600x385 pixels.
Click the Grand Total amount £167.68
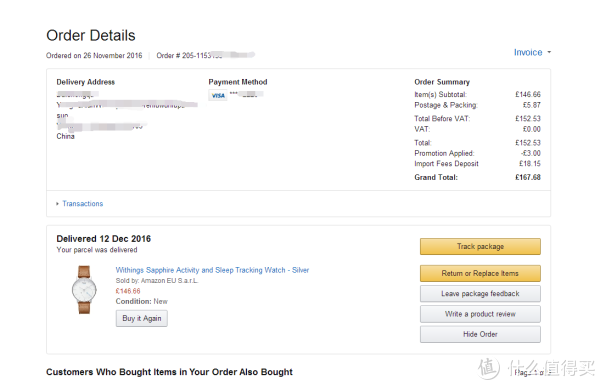pyautogui.click(x=528, y=177)
